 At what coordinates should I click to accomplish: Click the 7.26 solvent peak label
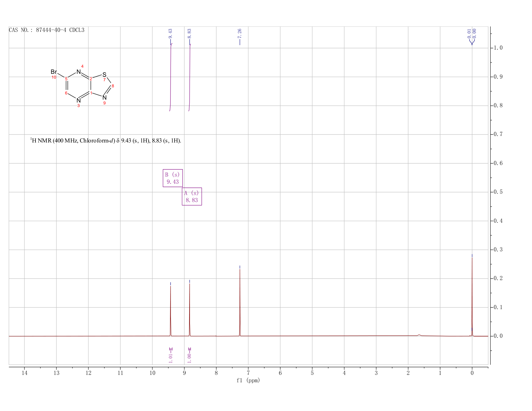coord(240,33)
